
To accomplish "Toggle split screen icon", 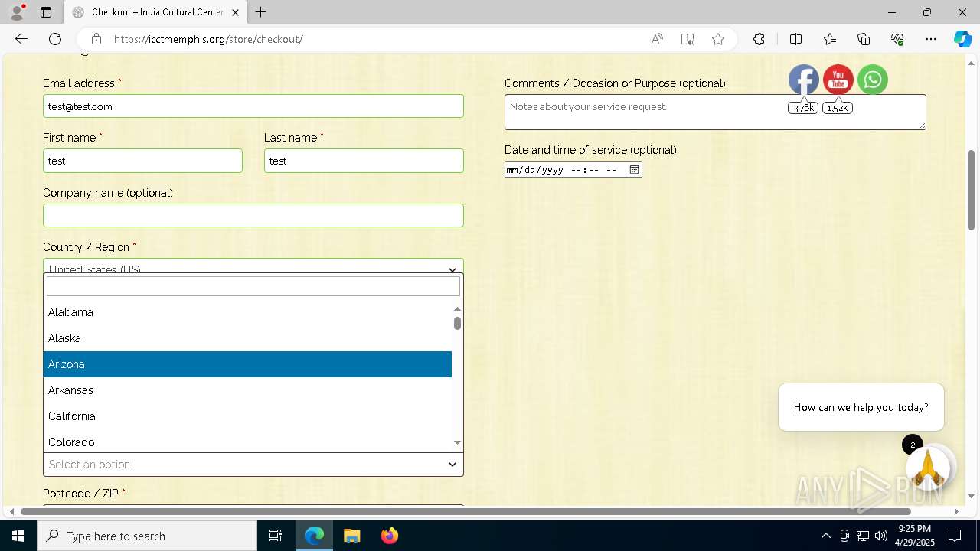I will (795, 39).
